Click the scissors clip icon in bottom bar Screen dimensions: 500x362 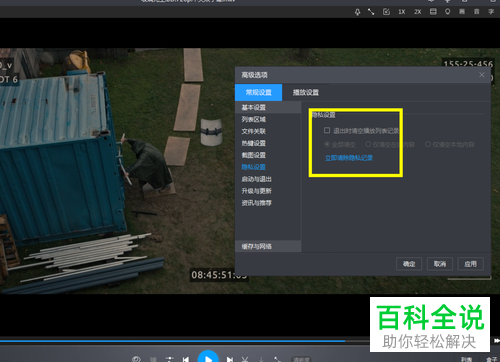245,359
